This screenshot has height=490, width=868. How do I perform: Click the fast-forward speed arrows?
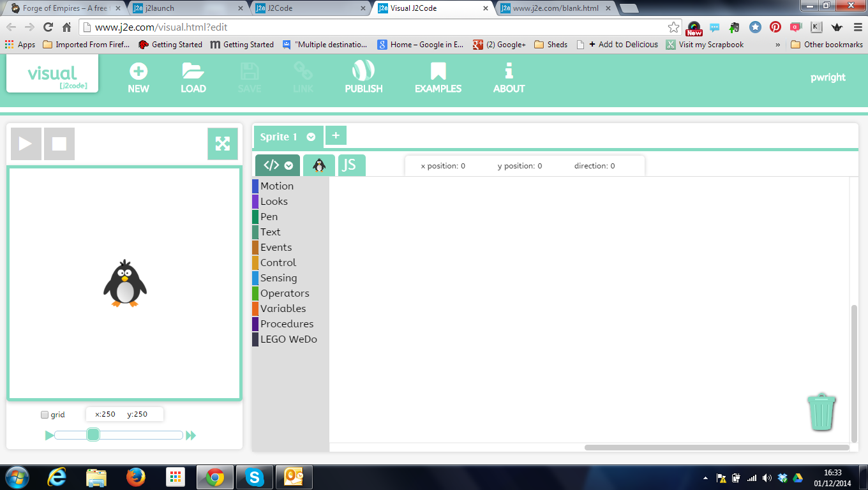point(191,435)
